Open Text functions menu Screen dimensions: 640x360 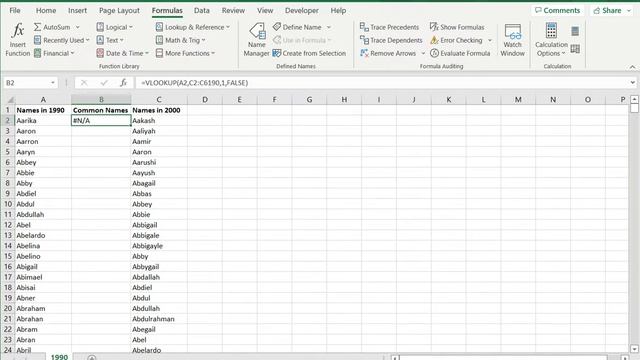point(110,40)
